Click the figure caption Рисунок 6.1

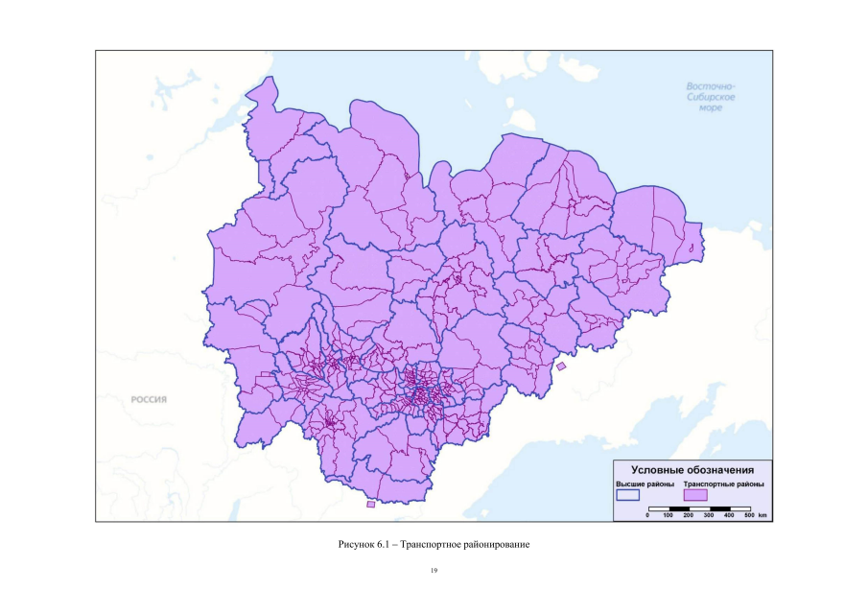click(x=434, y=544)
